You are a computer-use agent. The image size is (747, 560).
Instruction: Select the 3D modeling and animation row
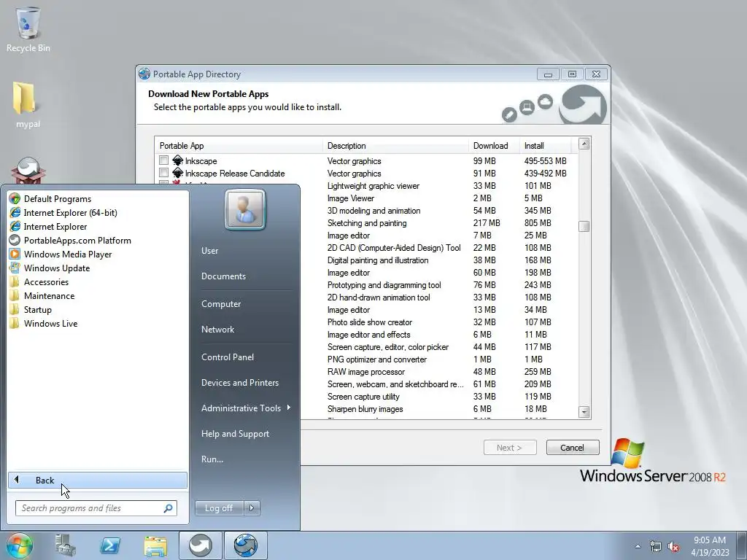point(438,211)
